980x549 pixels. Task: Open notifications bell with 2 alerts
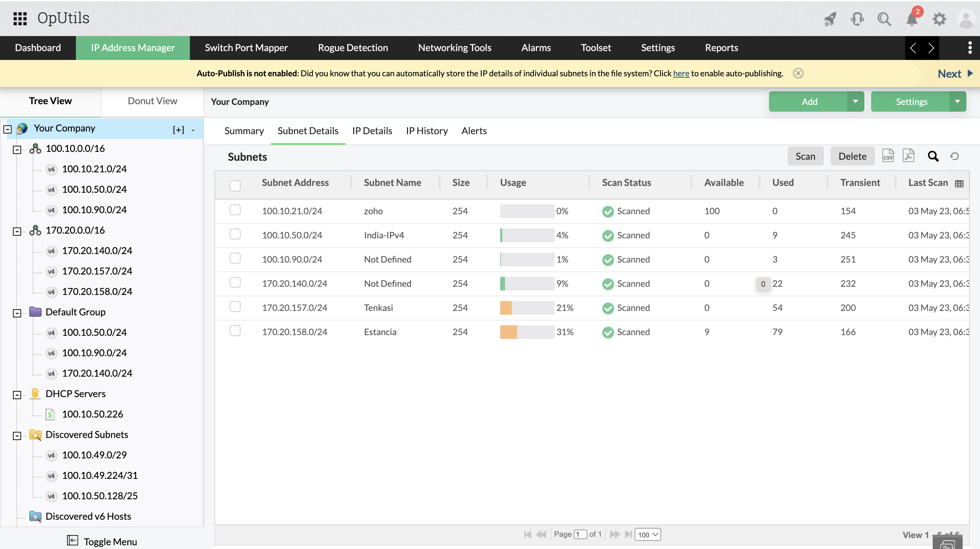[x=912, y=19]
